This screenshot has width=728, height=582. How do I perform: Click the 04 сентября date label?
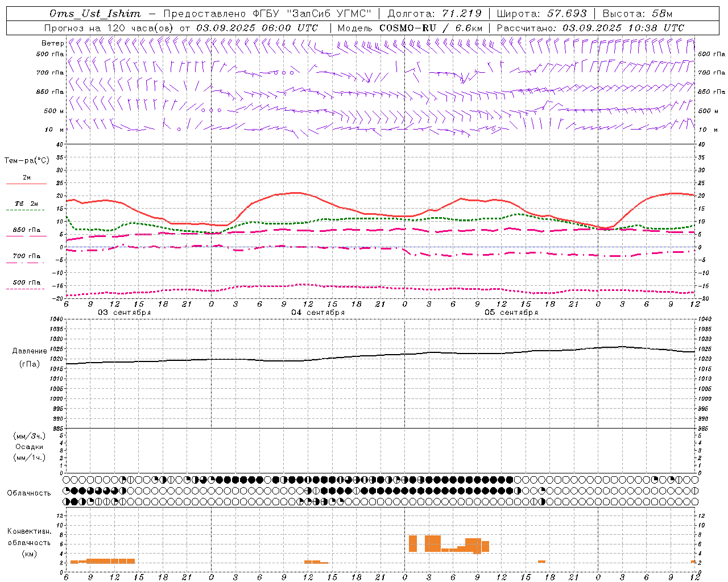click(318, 313)
